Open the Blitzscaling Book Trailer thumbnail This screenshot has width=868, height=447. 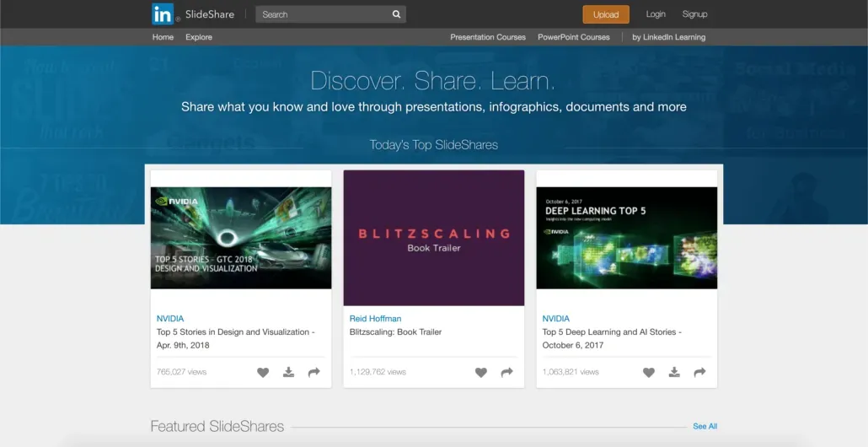point(433,238)
